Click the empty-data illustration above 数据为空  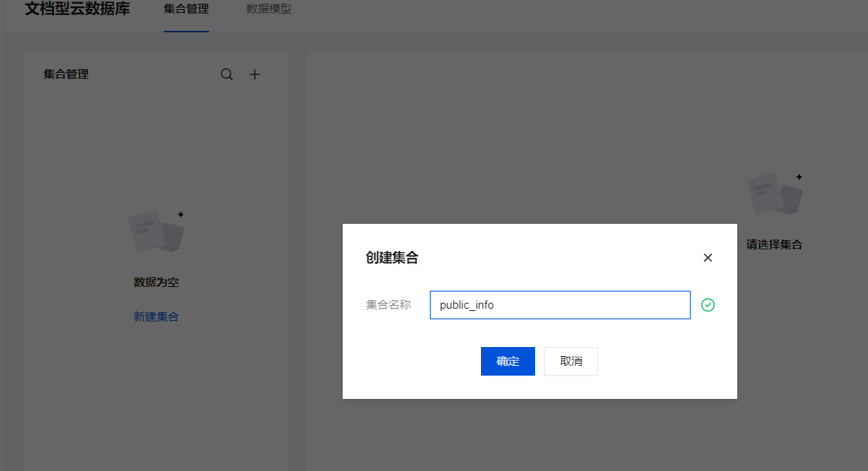(156, 231)
